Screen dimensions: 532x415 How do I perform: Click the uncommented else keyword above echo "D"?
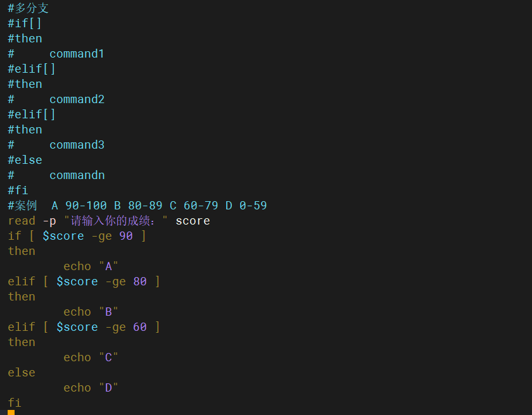click(22, 373)
